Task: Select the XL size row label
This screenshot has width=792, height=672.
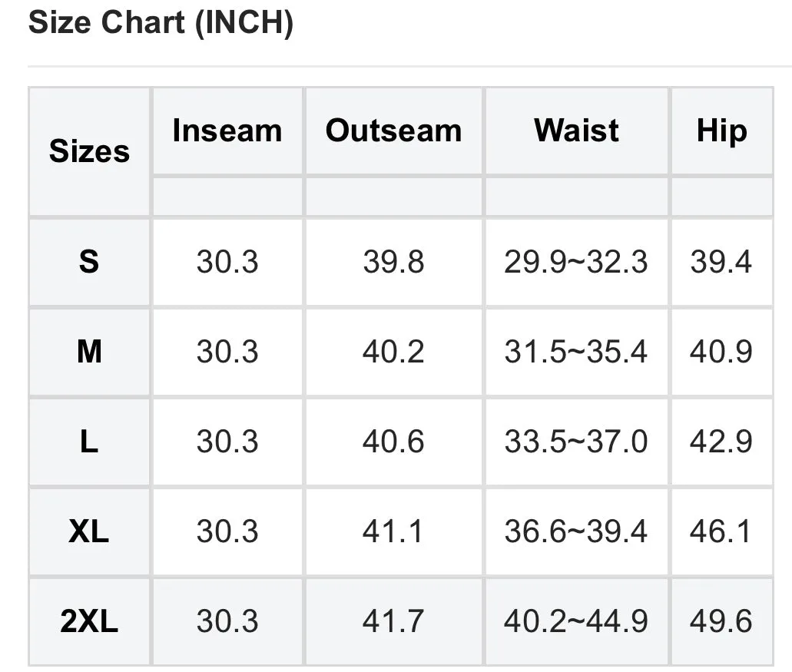Action: point(89,531)
